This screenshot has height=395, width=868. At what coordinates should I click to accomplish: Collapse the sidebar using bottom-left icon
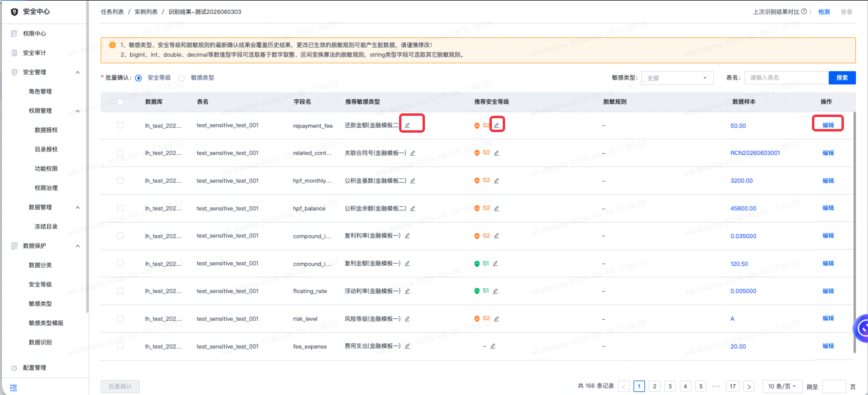pyautogui.click(x=14, y=387)
